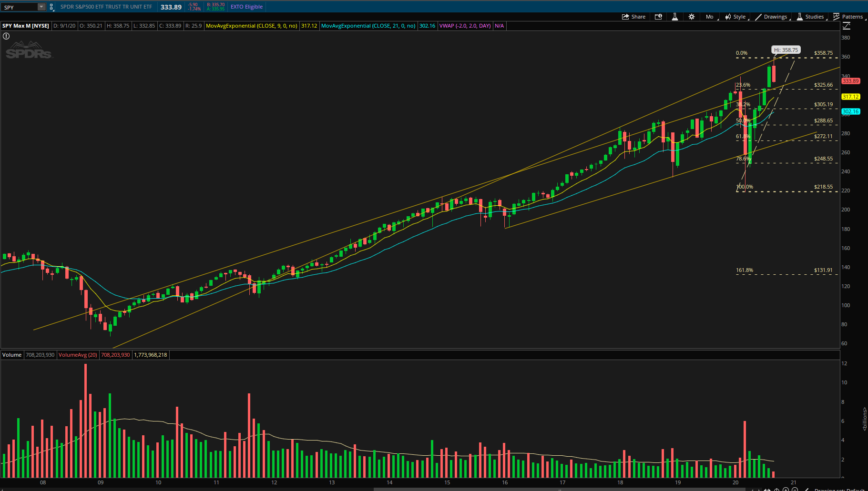Open the Style menu
This screenshot has height=491, width=868.
(736, 17)
